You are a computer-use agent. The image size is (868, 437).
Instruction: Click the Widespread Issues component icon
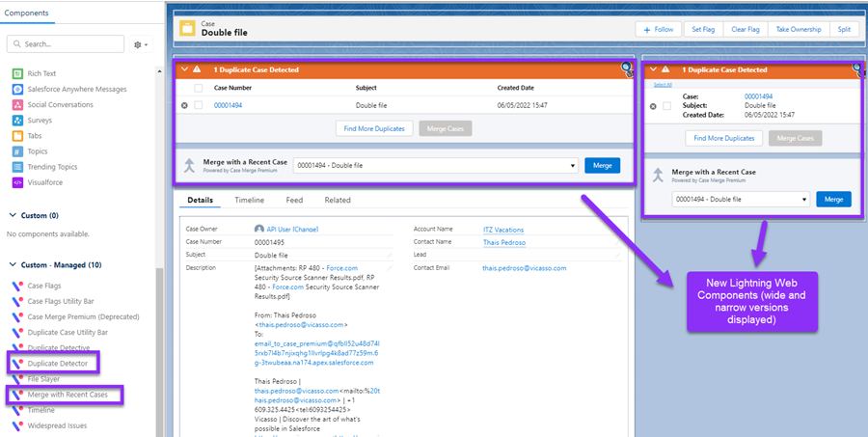pyautogui.click(x=17, y=425)
